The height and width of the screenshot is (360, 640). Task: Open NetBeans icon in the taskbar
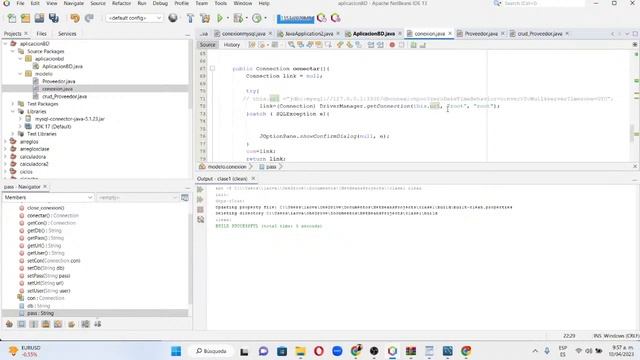coord(392,351)
